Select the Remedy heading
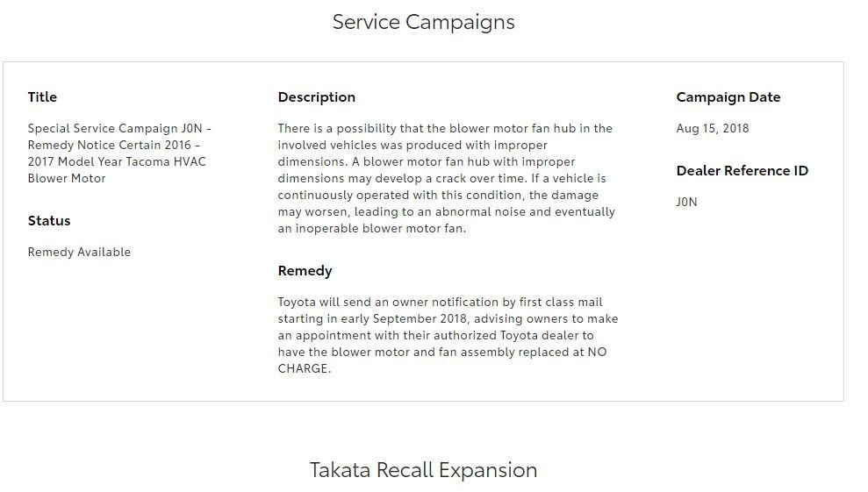The width and height of the screenshot is (868, 492). click(x=305, y=271)
